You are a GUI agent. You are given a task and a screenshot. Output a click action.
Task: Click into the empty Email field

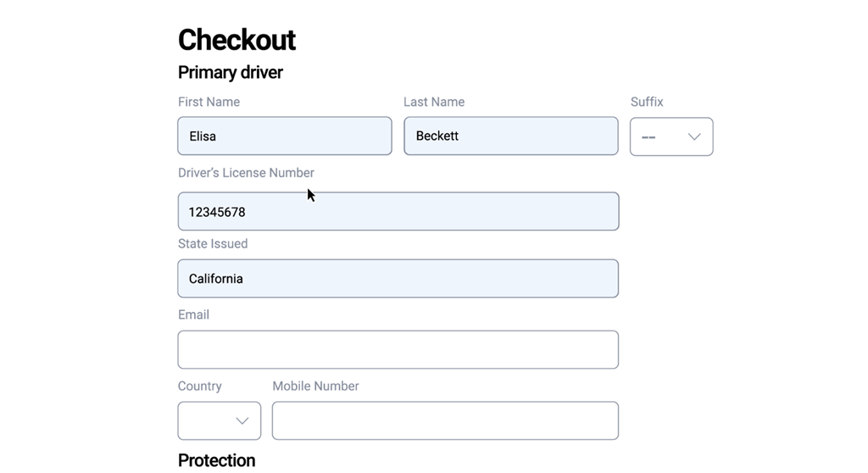(398, 349)
